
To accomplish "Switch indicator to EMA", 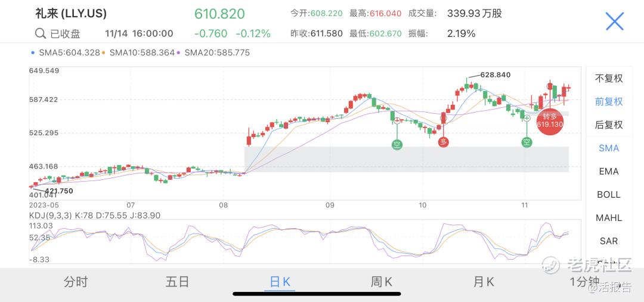I will (608, 172).
